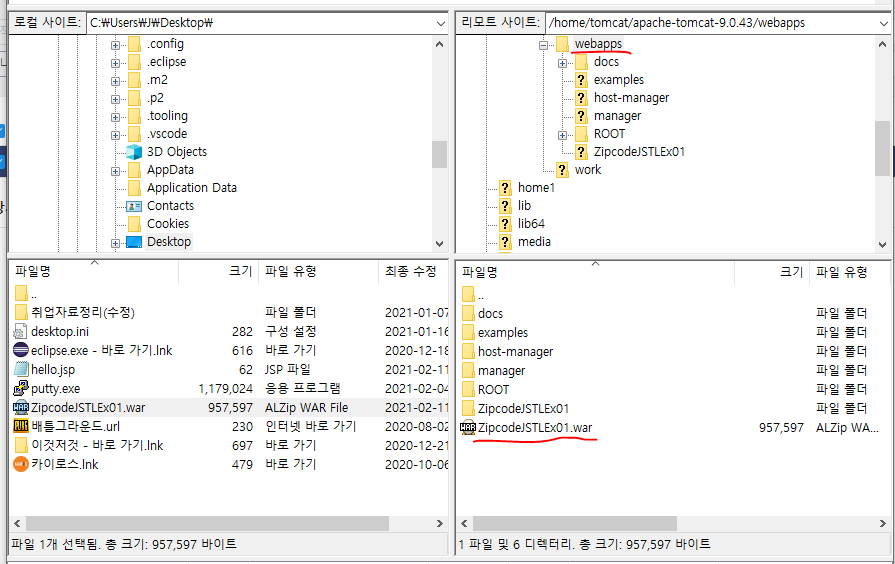Click local file list scroll right arrow
This screenshot has height=564, width=895.
440,523
